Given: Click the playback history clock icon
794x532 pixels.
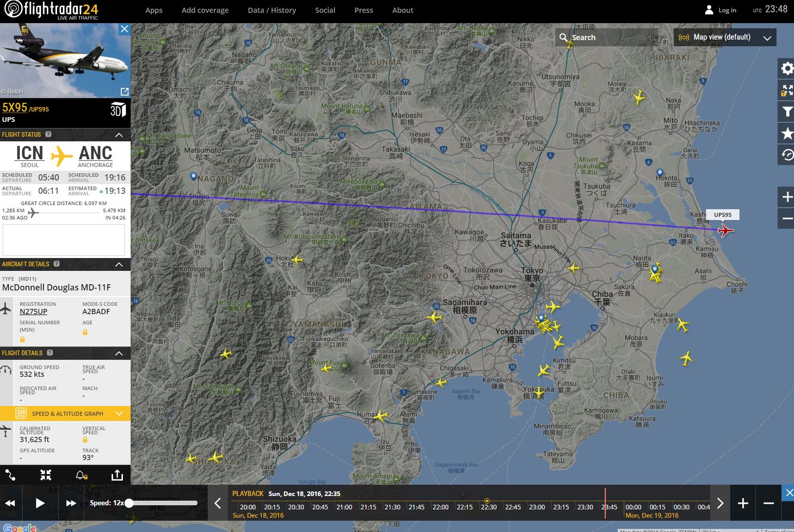Looking at the screenshot, I should (x=787, y=155).
